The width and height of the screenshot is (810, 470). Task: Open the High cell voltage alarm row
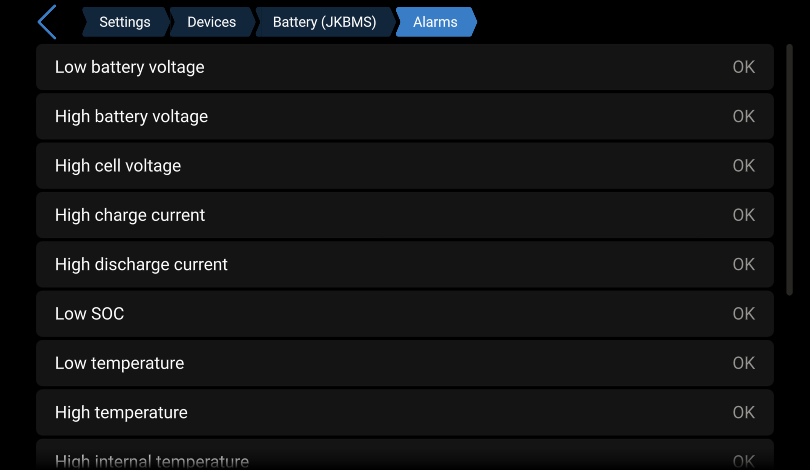pyautogui.click(x=405, y=166)
